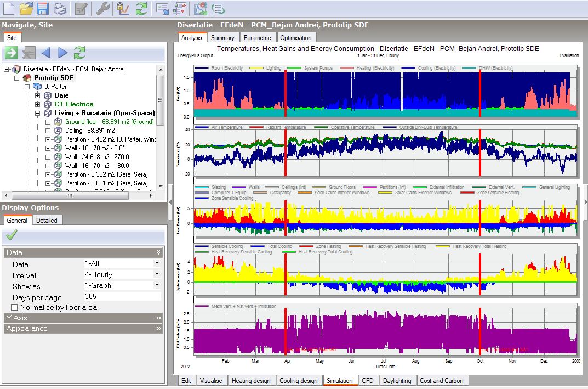Image resolution: width=588 pixels, height=389 pixels.
Task: Click the green go-forward arrow in Navigator
Action: click(12, 53)
